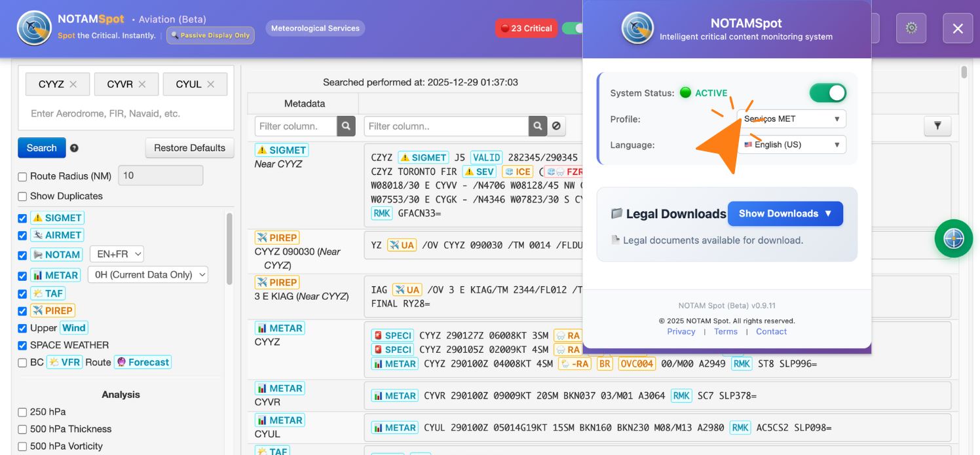
Task: Enable the Show Duplicates checkbox
Action: tap(22, 196)
